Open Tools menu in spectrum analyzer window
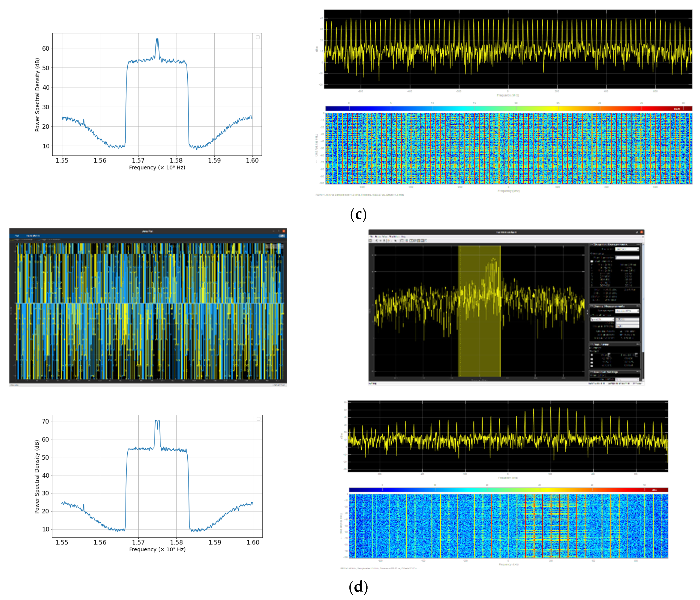700x600 pixels. (378, 237)
